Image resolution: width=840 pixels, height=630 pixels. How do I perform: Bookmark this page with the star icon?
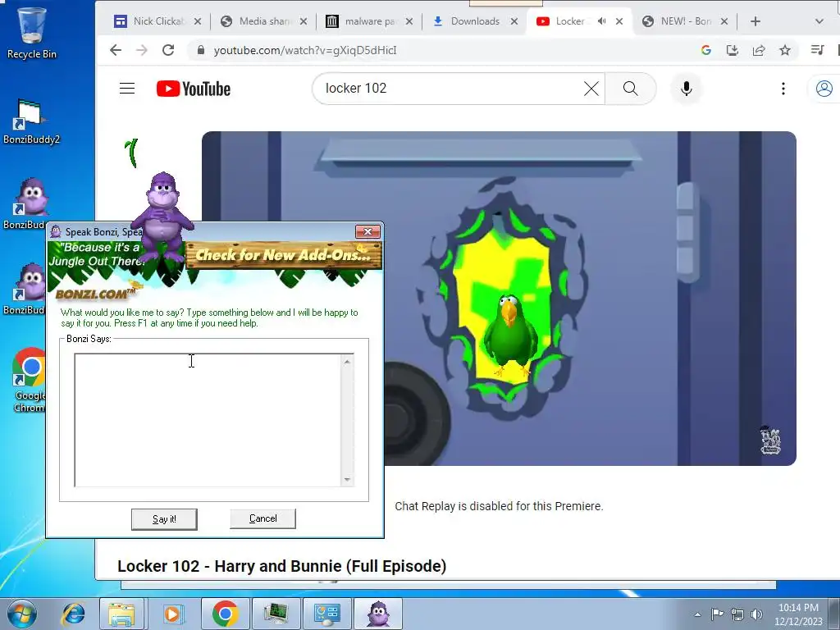(785, 50)
